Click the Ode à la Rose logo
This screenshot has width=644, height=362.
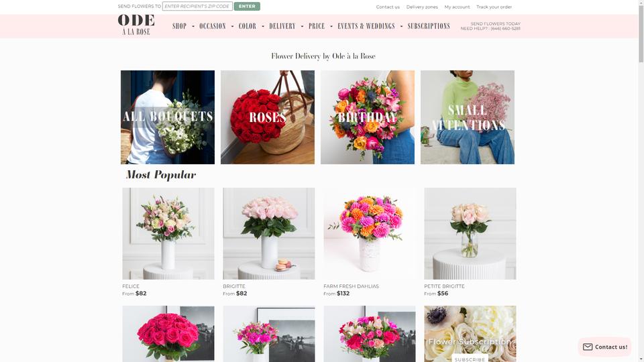pos(136,25)
